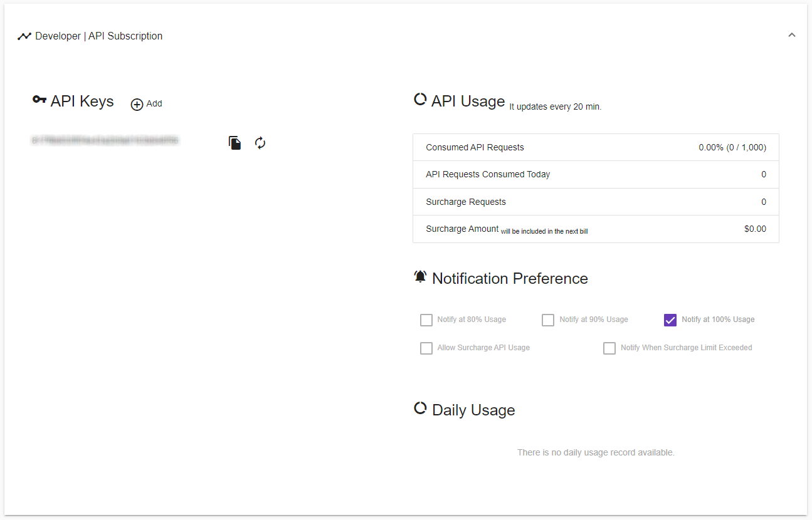Click the refresh icon next to Daily Usage
812x520 pixels.
(419, 408)
